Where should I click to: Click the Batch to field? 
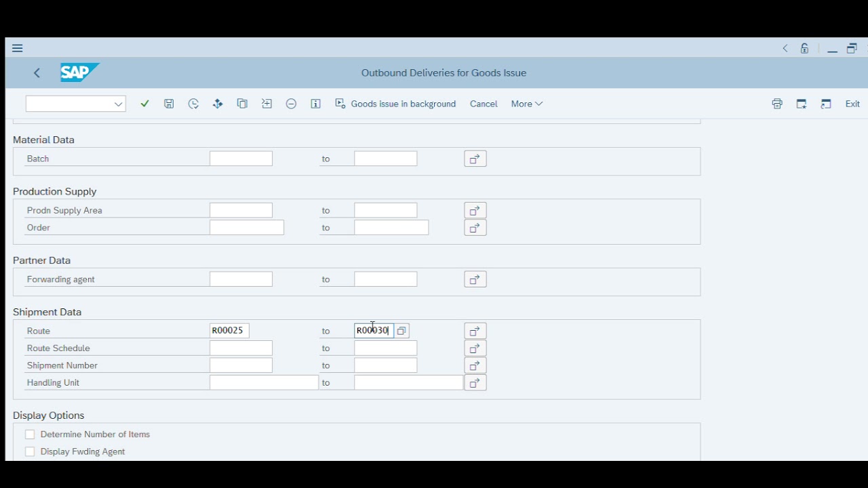pyautogui.click(x=385, y=159)
